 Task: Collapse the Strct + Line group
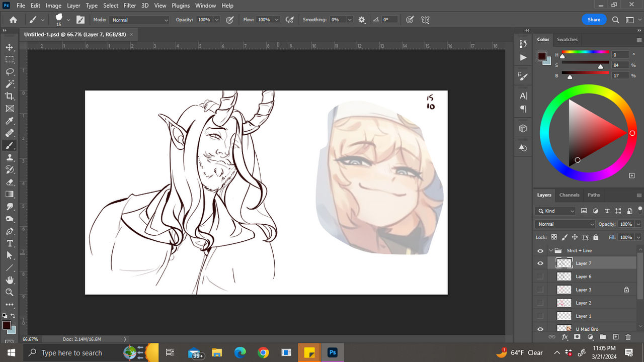(550, 250)
